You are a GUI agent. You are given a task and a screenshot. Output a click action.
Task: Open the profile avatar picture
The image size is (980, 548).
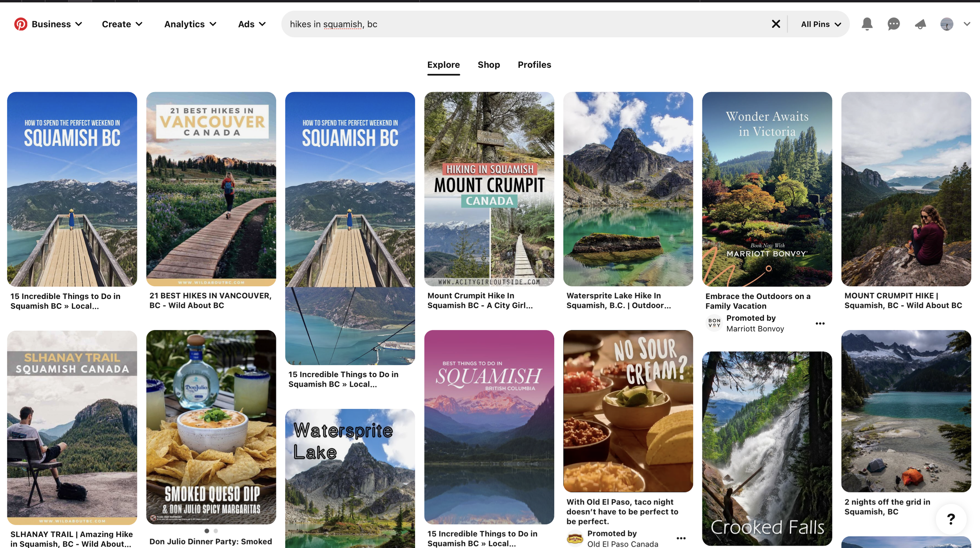(x=946, y=24)
